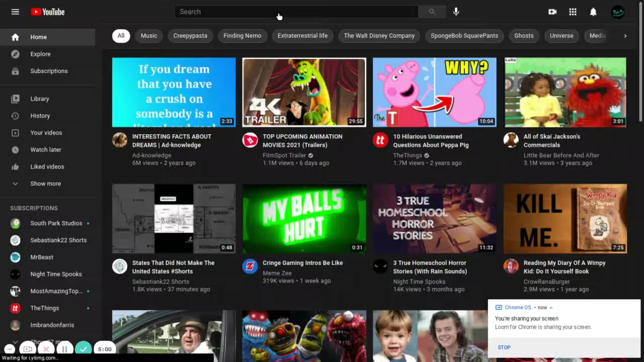Open the My Balls Hurt thumbnail
The height and width of the screenshot is (362, 644).
[304, 219]
